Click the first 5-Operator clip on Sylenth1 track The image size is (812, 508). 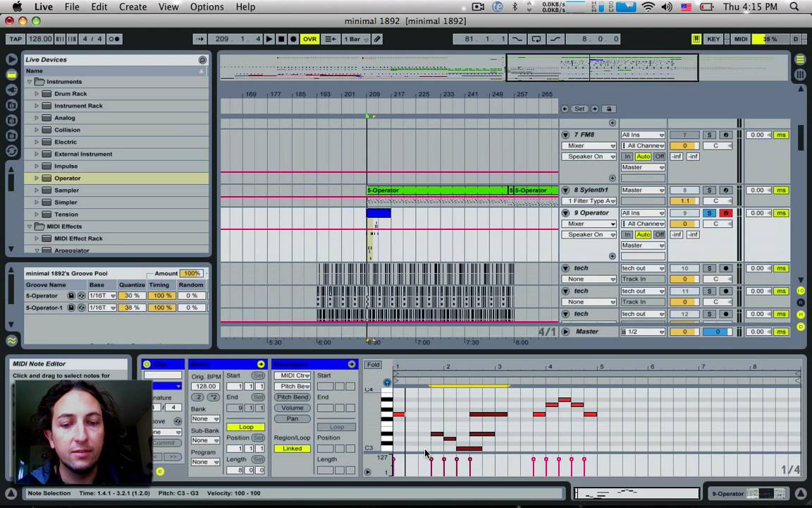coord(438,190)
